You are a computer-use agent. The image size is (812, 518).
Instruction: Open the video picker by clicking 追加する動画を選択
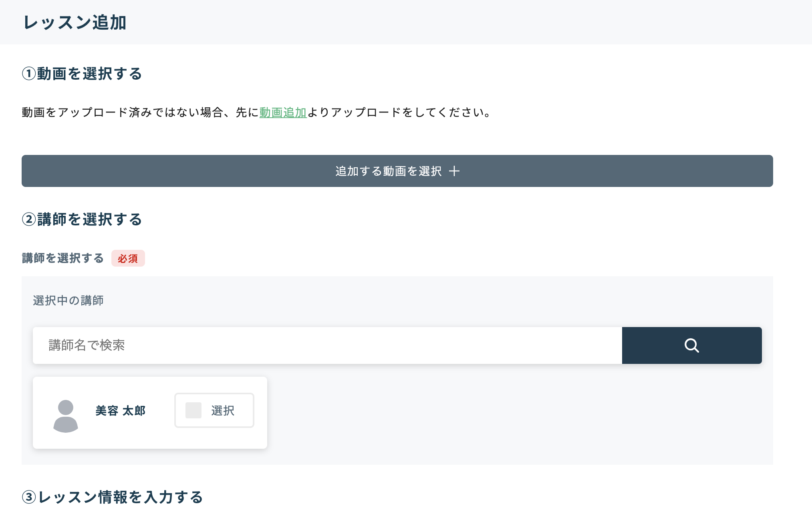pyautogui.click(x=397, y=171)
